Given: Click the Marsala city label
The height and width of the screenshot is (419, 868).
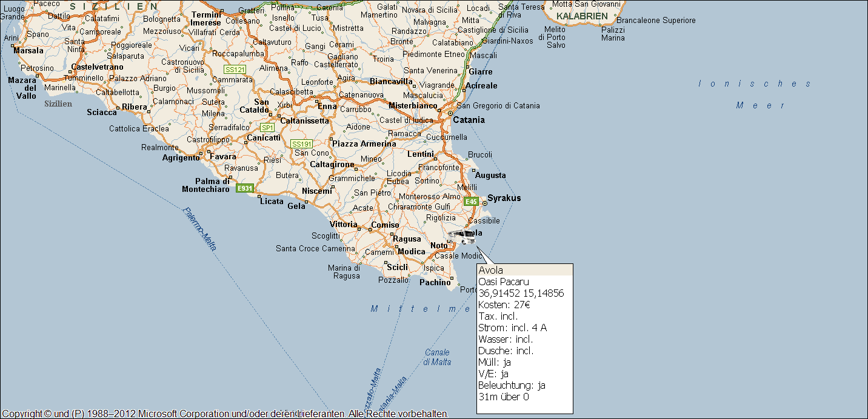Looking at the screenshot, I should point(28,50).
